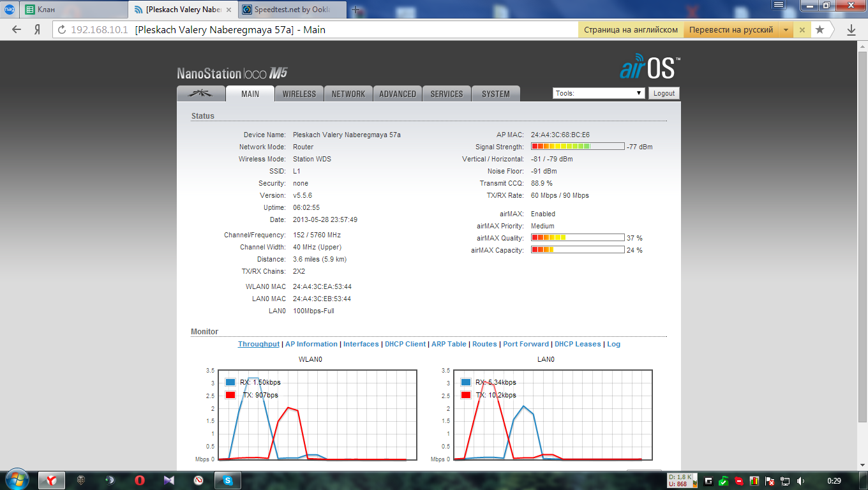Launch Opera from the taskbar
The width and height of the screenshot is (868, 490).
140,480
